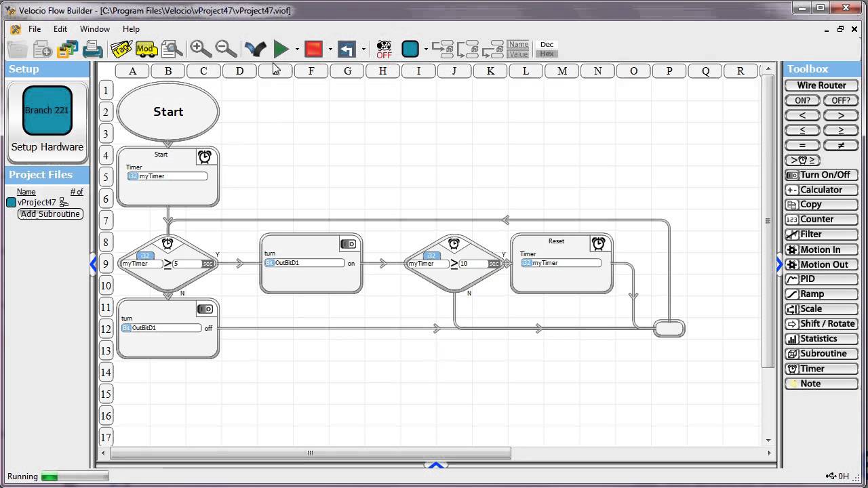This screenshot has height=488, width=868.
Task: Select Turn On/Off tool
Action: (821, 175)
